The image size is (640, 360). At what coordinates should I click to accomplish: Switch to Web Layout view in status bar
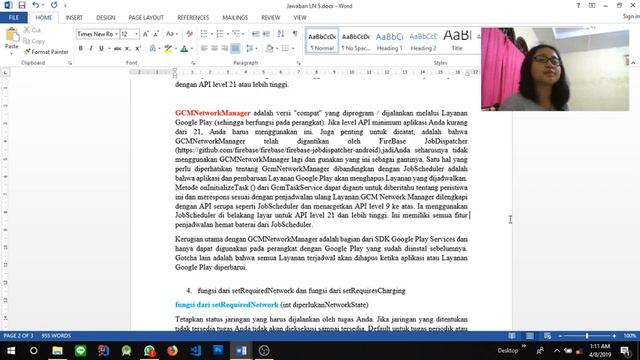point(547,336)
